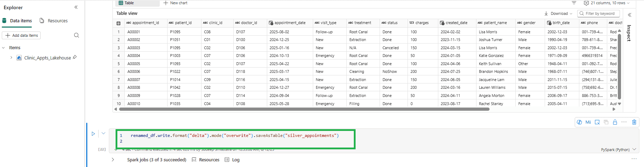Search in the Explorer panel
644x167 pixels.
tap(76, 35)
